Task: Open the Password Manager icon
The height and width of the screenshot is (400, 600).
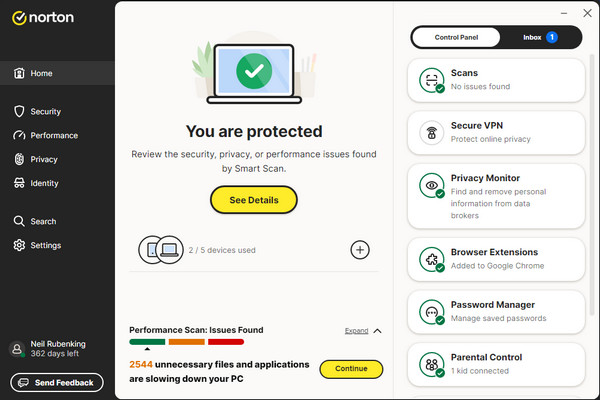Action: tap(432, 311)
